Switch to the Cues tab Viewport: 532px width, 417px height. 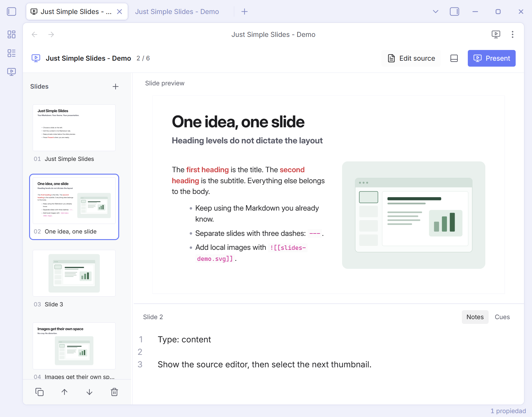click(x=502, y=317)
